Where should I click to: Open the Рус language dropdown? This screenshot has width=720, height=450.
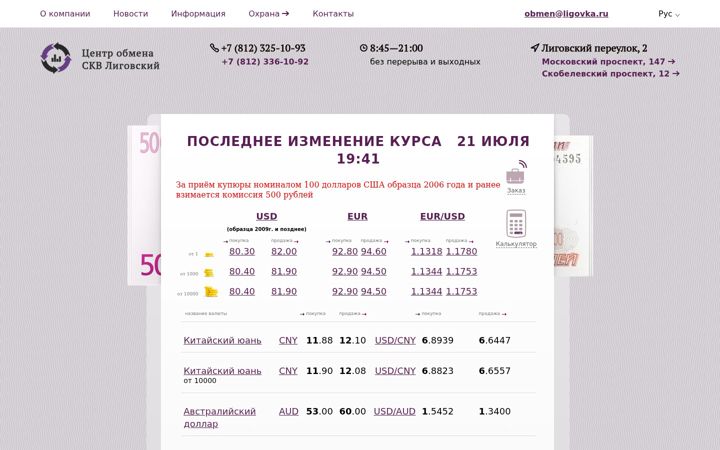point(669,14)
